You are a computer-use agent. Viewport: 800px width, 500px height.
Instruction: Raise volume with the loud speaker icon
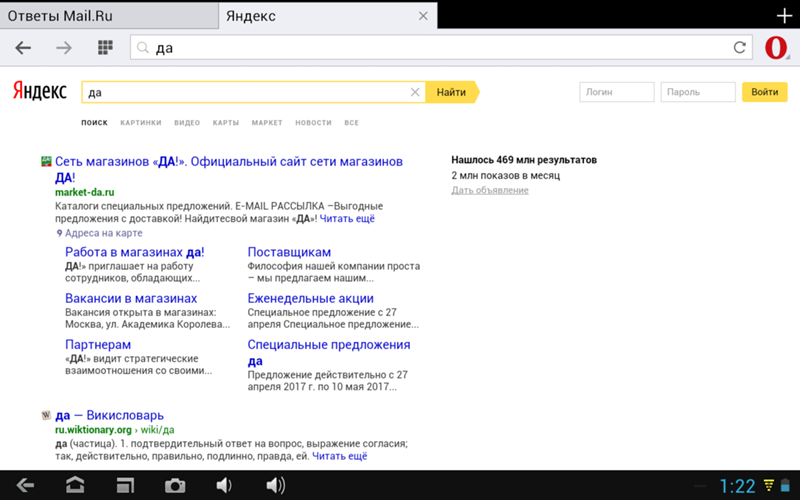(x=276, y=485)
